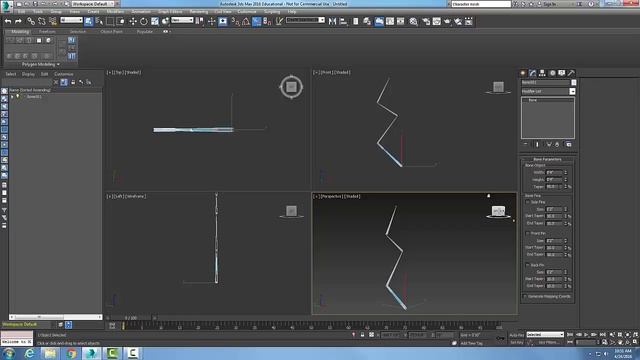The width and height of the screenshot is (640, 360).
Task: Click the Redo arrow in main toolbar
Action: [x=18, y=21]
